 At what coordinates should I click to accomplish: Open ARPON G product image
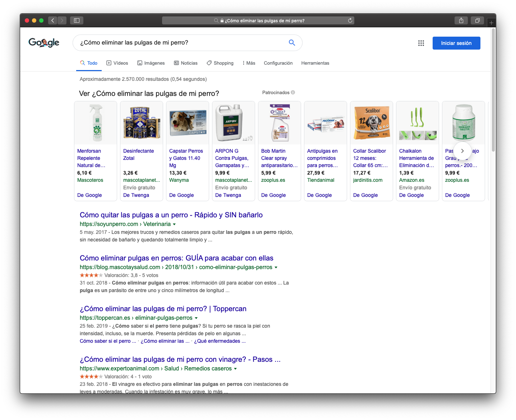[234, 123]
